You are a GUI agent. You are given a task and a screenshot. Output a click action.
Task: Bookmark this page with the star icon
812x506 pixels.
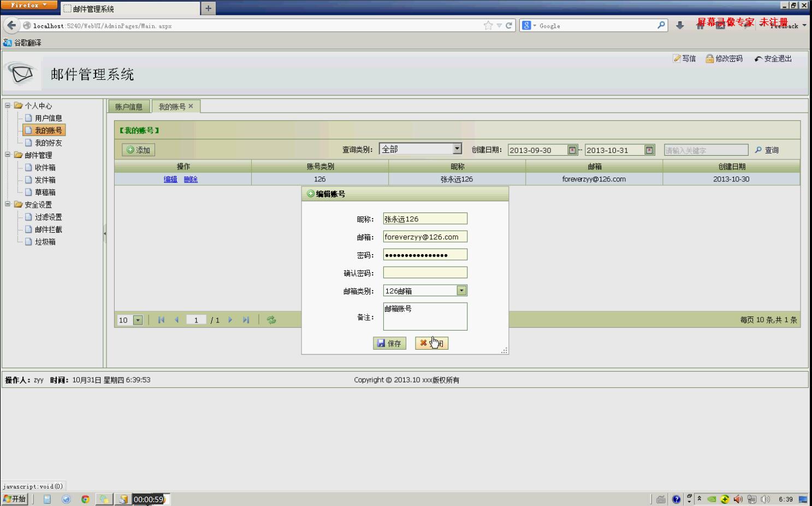pyautogui.click(x=488, y=25)
